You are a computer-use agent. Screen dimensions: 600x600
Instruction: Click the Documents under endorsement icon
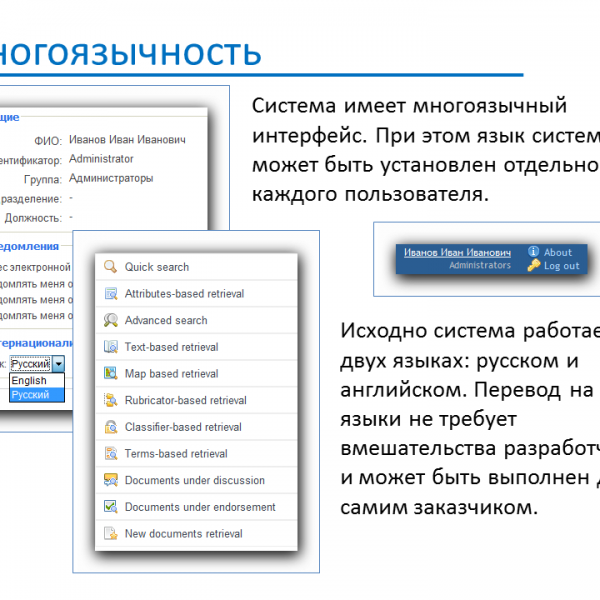[x=110, y=507]
